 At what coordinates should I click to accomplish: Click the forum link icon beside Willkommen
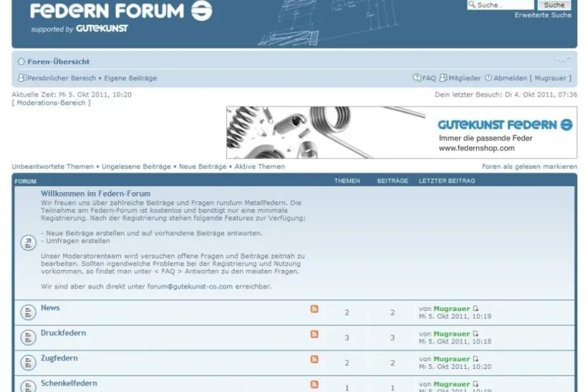28,243
